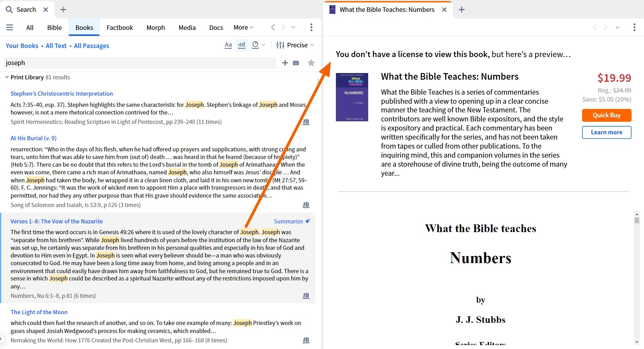Open Verses 1–8: The Vow of the Nazarite
644x349 pixels.
click(x=57, y=221)
